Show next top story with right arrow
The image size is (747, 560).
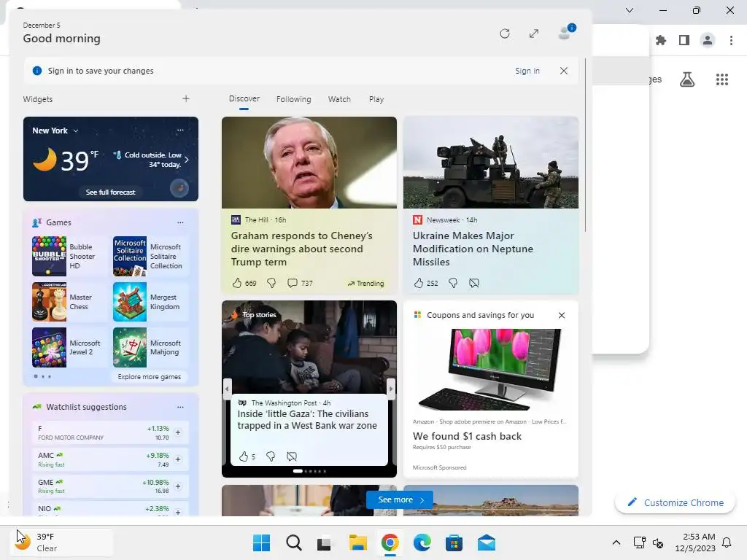coord(391,389)
